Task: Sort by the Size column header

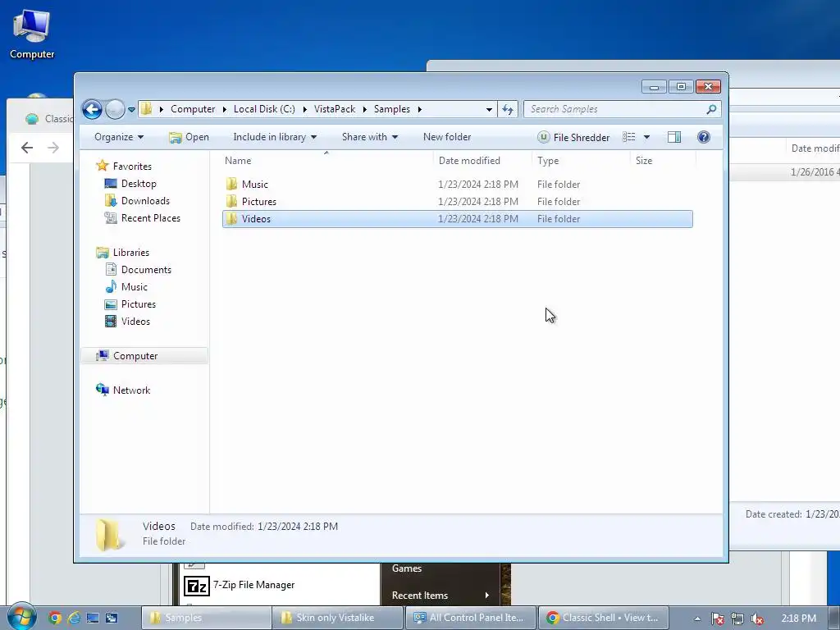Action: (x=663, y=161)
